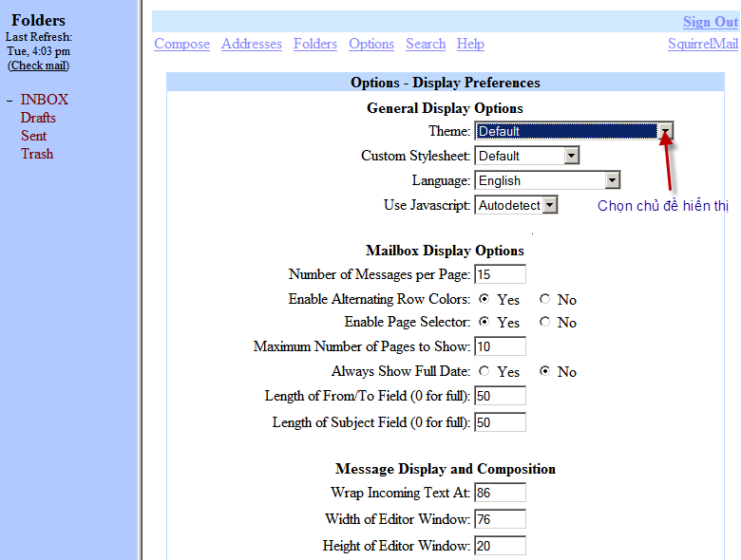Open the Trash folder
Screen dimensions: 741x560
37,154
